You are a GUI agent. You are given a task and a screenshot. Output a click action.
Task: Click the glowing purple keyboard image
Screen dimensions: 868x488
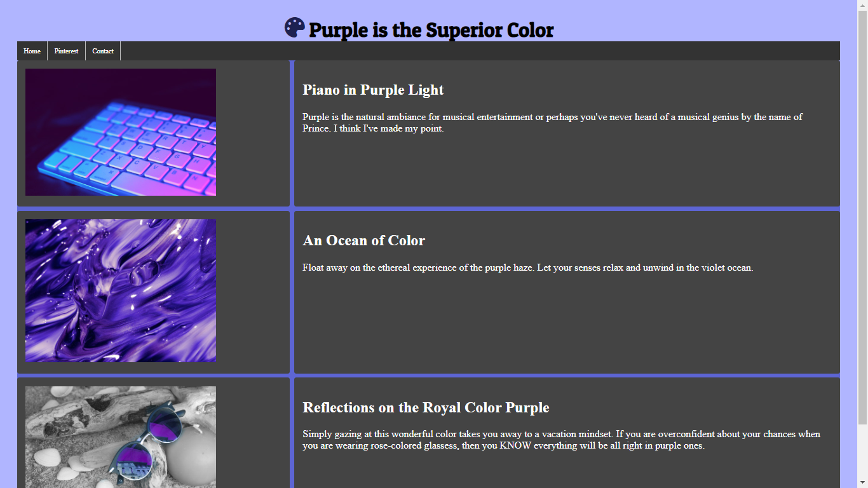click(x=121, y=132)
